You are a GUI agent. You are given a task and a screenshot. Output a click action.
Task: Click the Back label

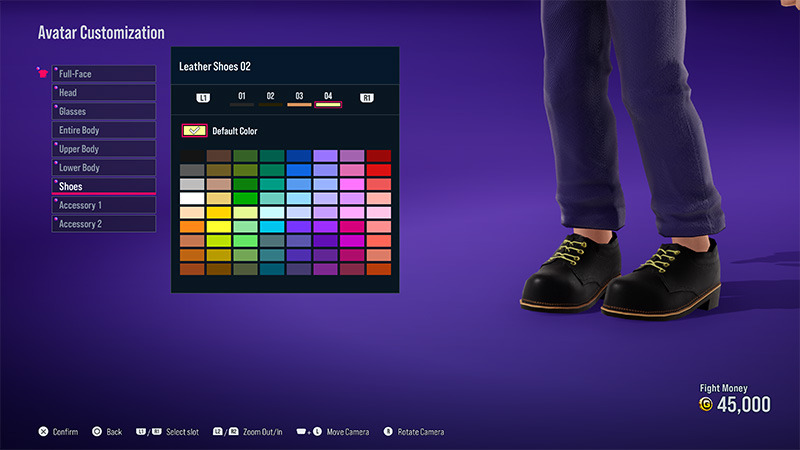point(114,432)
